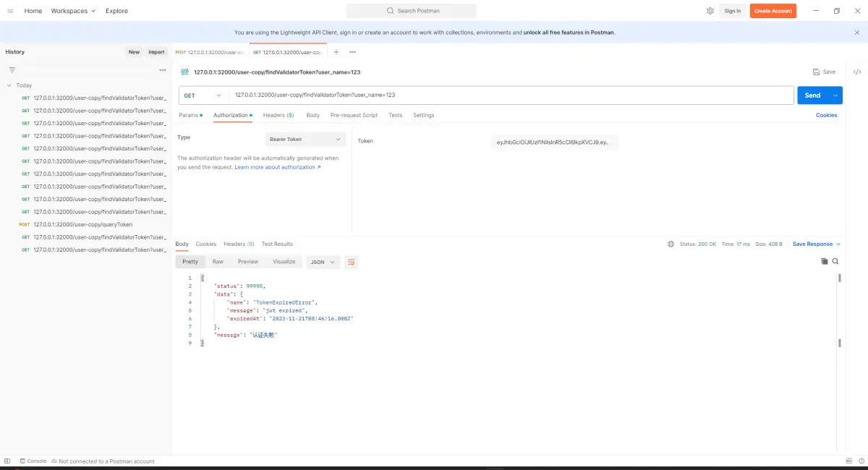The image size is (868, 470).
Task: Open the Test Results tab
Action: pyautogui.click(x=277, y=244)
